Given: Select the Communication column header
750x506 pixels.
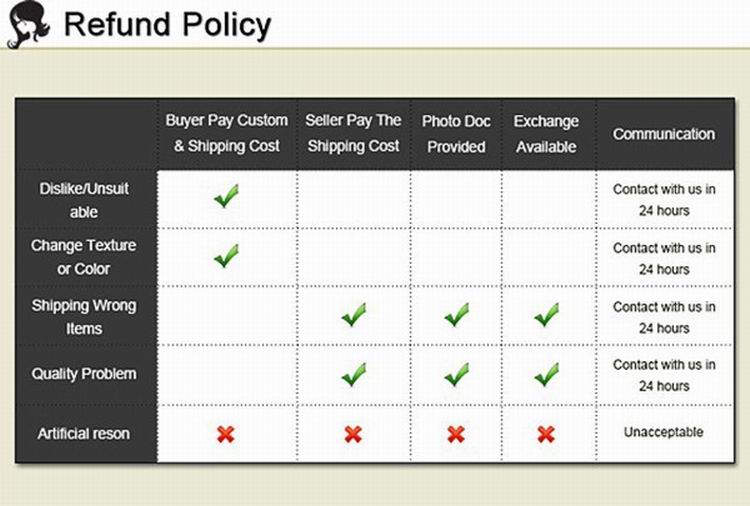Looking at the screenshot, I should [664, 134].
